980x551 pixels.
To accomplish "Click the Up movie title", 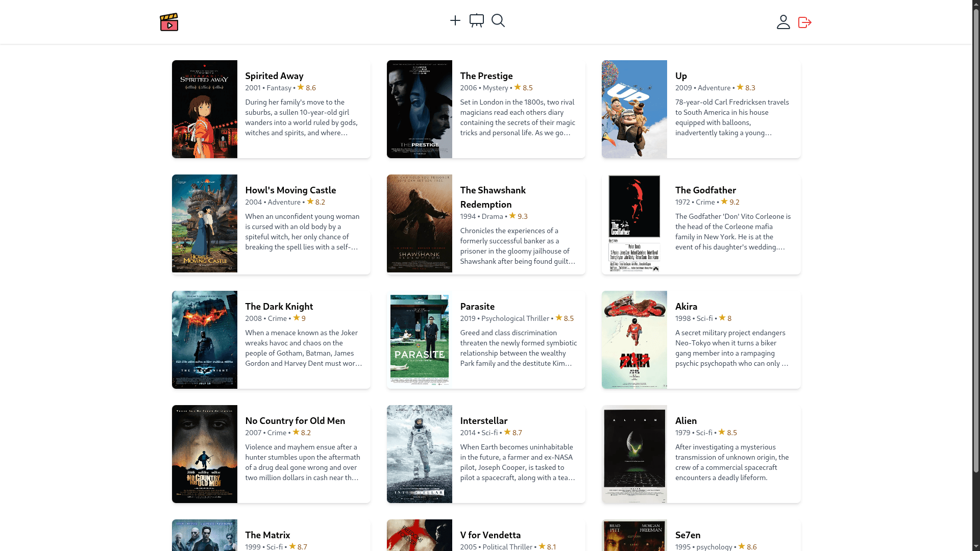I will pos(681,76).
